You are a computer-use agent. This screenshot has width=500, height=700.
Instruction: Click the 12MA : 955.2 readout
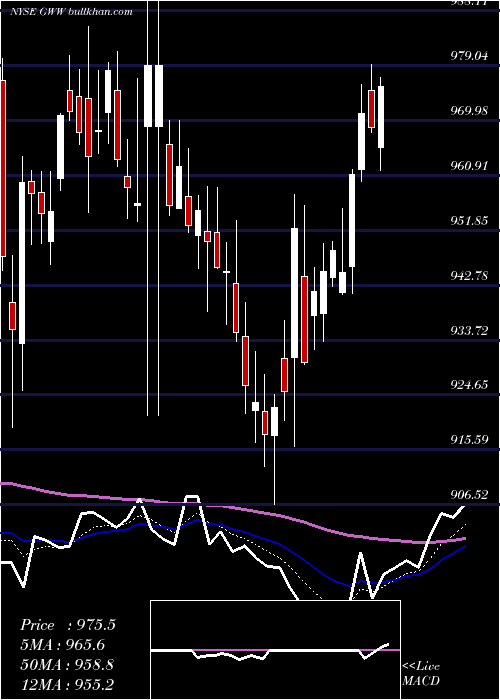point(67,684)
